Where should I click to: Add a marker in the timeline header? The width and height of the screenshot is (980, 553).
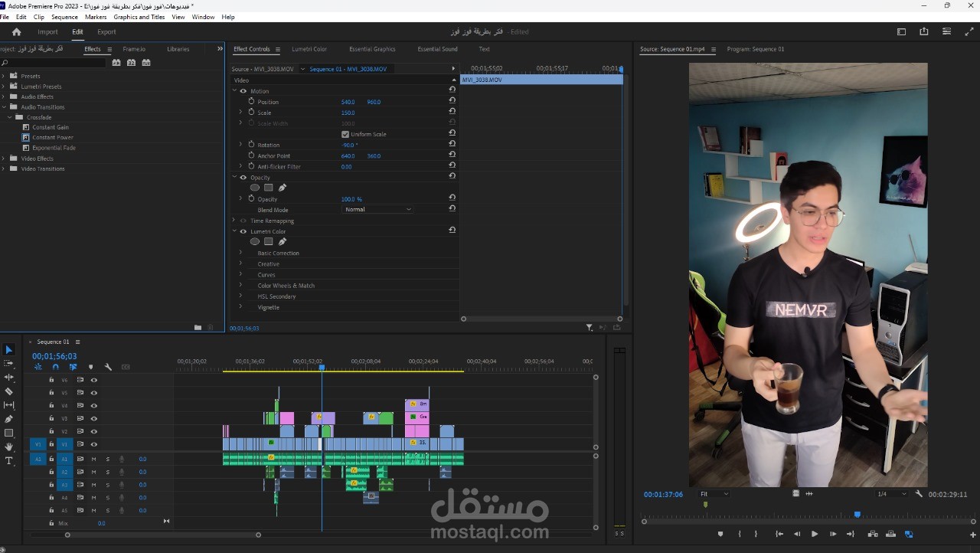(90, 367)
